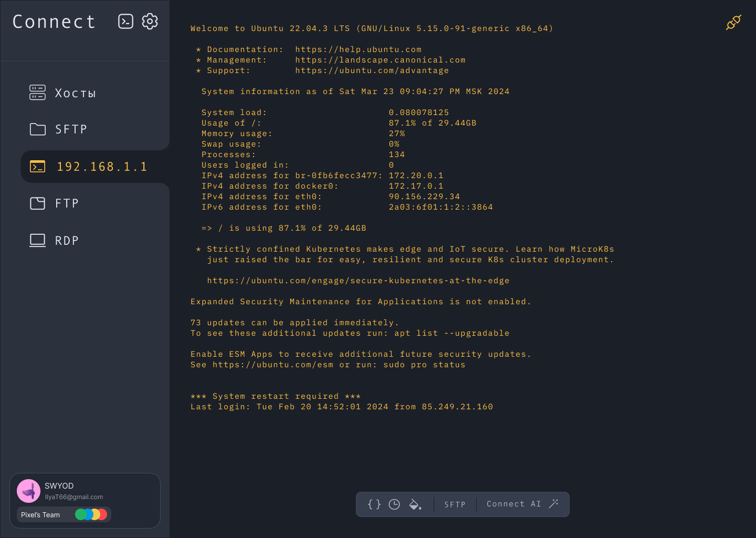Screen dimensions: 756x538
Task: Click the theme paint bucket icon
Action: click(415, 504)
